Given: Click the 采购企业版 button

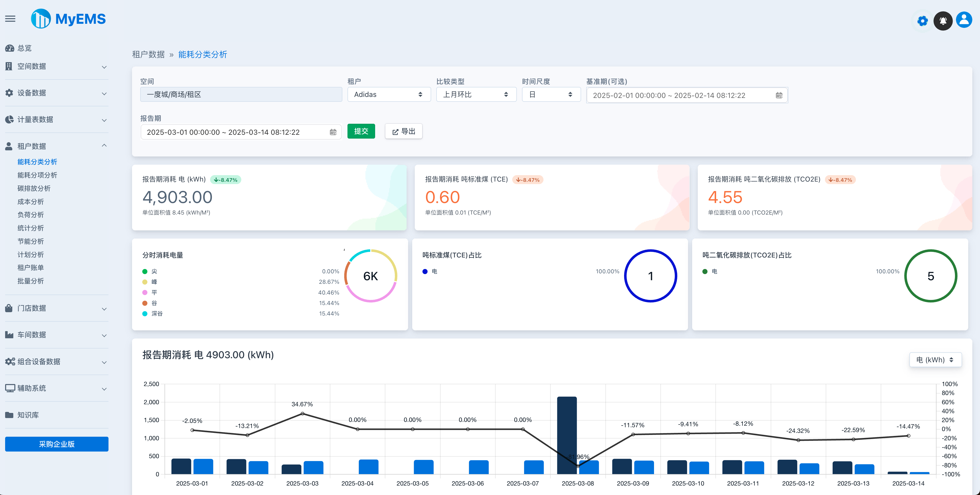Looking at the screenshot, I should tap(56, 444).
